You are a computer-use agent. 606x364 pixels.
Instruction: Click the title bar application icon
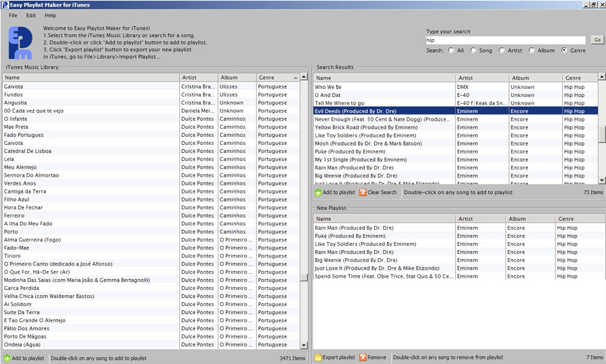point(5,5)
